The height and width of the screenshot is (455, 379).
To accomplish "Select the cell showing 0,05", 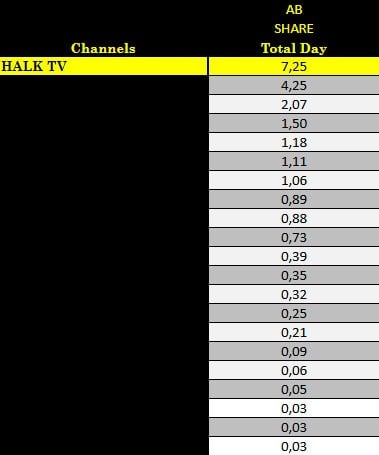I will pos(294,389).
